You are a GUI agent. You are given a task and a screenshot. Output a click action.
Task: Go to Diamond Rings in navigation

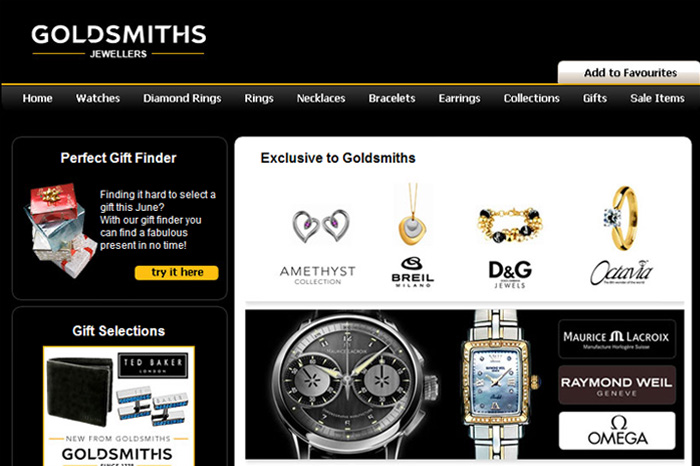[182, 98]
